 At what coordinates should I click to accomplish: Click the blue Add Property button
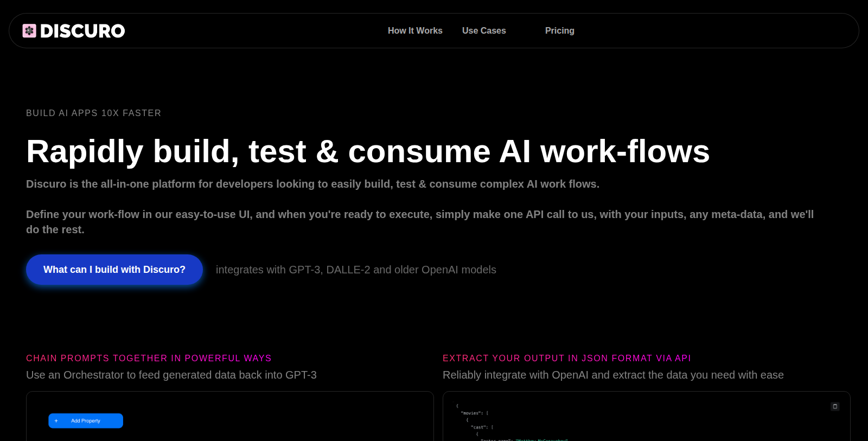coord(86,421)
